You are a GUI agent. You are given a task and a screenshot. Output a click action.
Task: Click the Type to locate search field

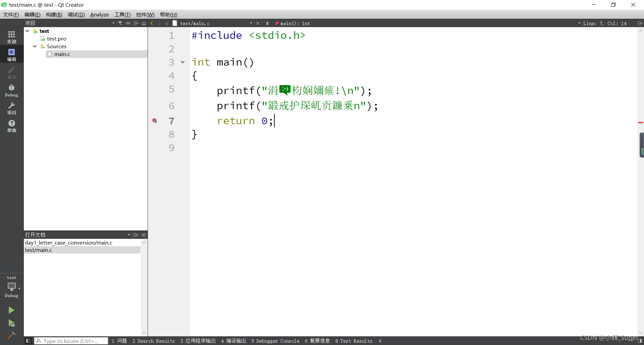coord(71,341)
